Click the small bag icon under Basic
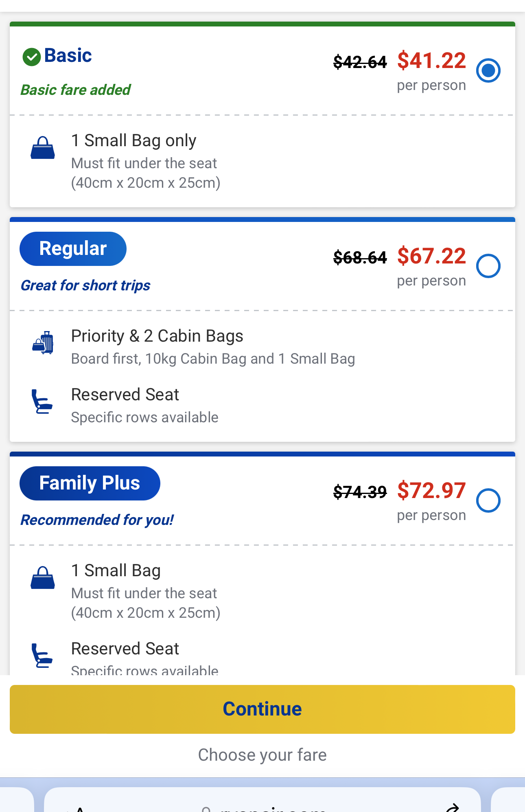Viewport: 525px width, 812px height. tap(43, 148)
